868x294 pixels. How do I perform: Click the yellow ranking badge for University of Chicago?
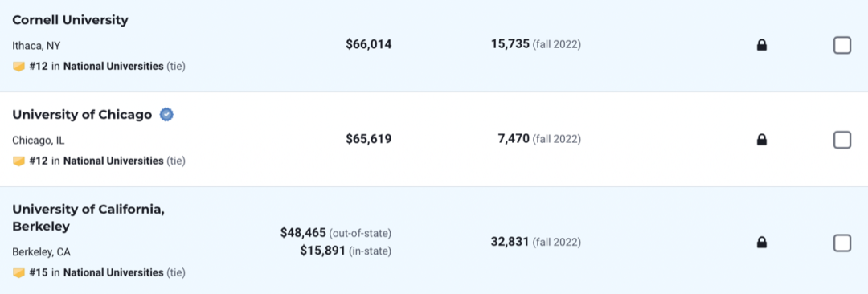18,161
